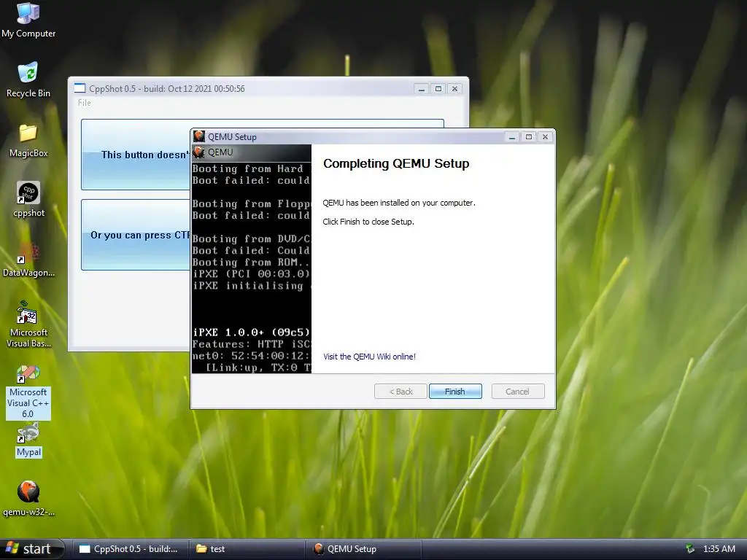Maximize the CppShot window
747x560 pixels.
(438, 88)
